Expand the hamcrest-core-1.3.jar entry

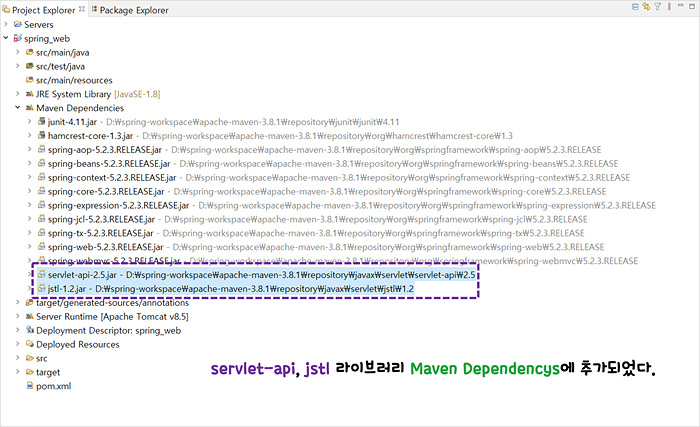pyautogui.click(x=29, y=135)
